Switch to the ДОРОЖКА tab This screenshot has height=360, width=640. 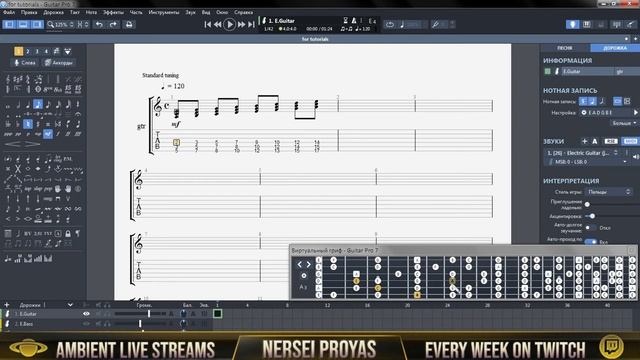click(615, 48)
